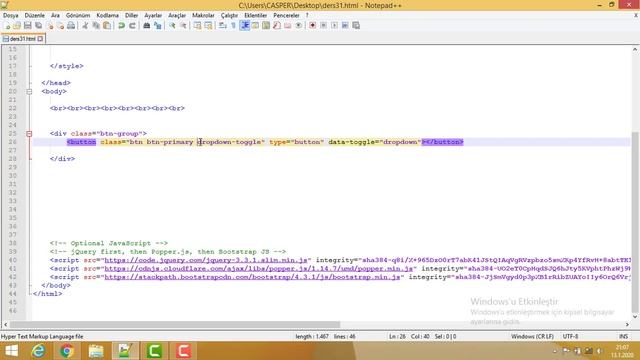Open the Kodlama menu
The width and height of the screenshot is (640, 360).
coord(107,16)
